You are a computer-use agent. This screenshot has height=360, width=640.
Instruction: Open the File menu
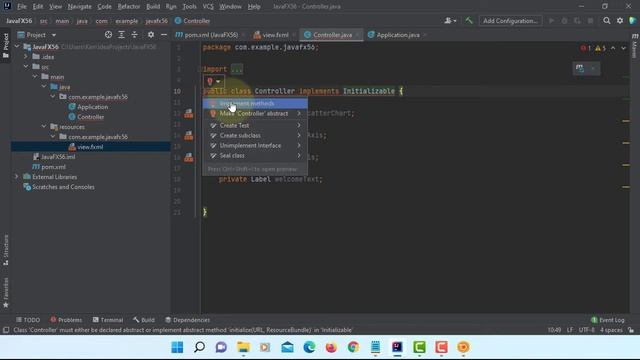click(22, 7)
